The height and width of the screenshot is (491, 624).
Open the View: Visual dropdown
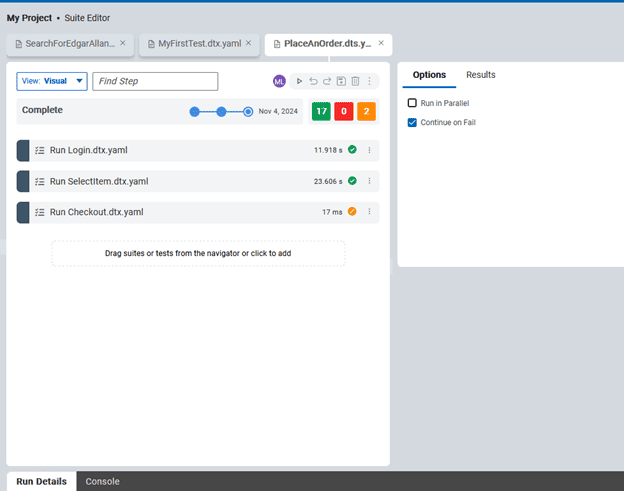52,81
